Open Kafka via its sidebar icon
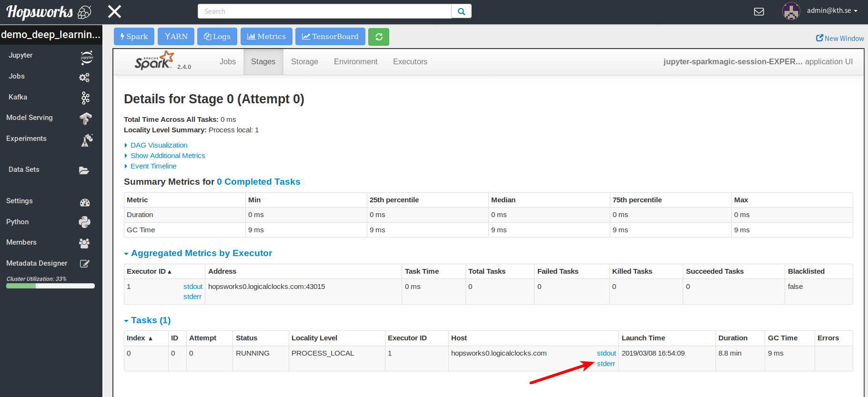Viewport: 868px width, 397px height. tap(85, 98)
